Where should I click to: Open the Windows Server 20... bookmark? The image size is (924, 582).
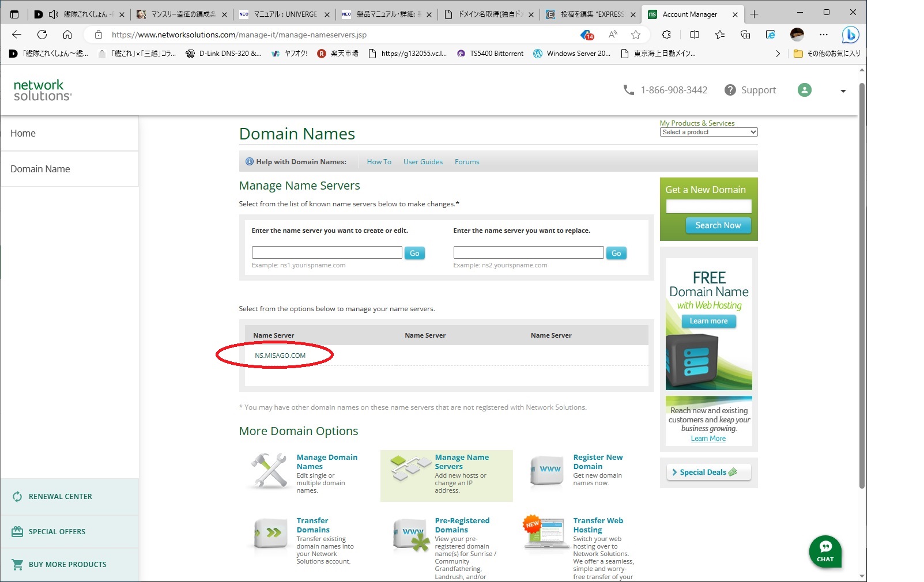click(572, 54)
